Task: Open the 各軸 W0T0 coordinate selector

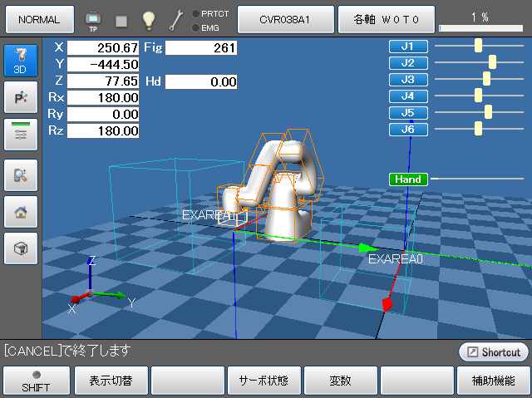Action: (x=385, y=18)
